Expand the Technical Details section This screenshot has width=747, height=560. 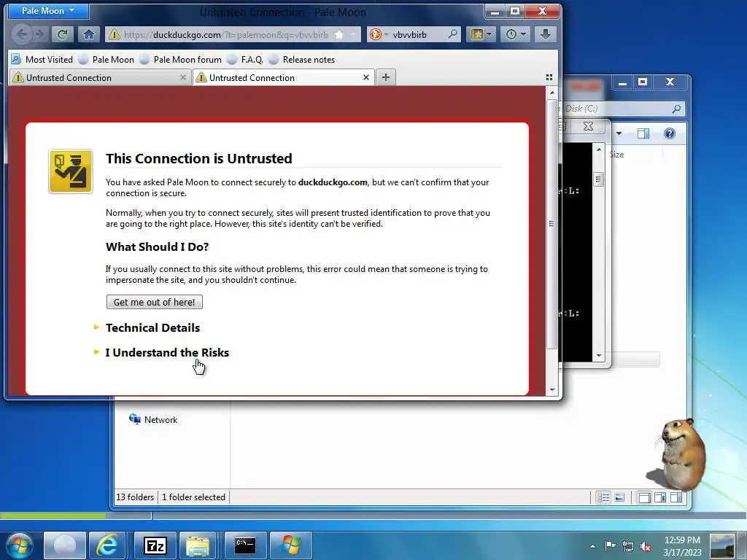coord(152,327)
